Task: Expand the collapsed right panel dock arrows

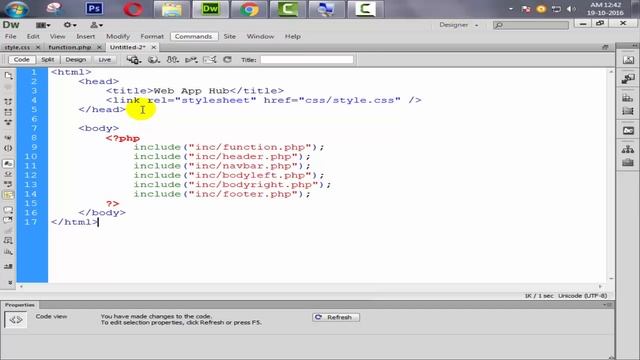Action: (x=635, y=45)
